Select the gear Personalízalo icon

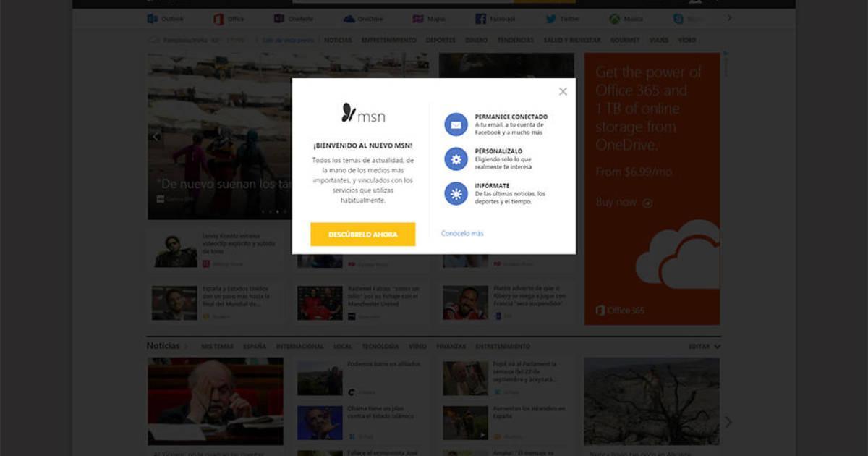click(x=456, y=159)
